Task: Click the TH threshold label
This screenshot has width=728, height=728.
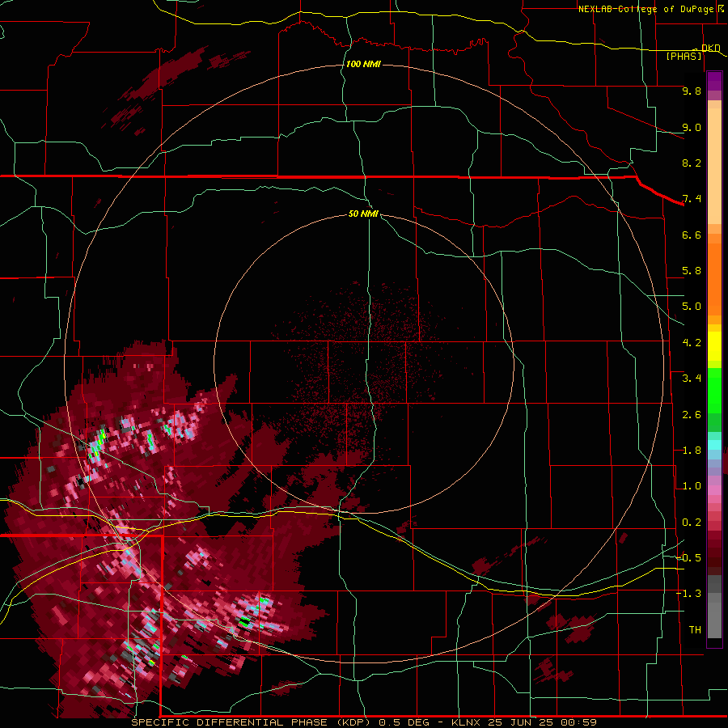Action: pos(695,630)
